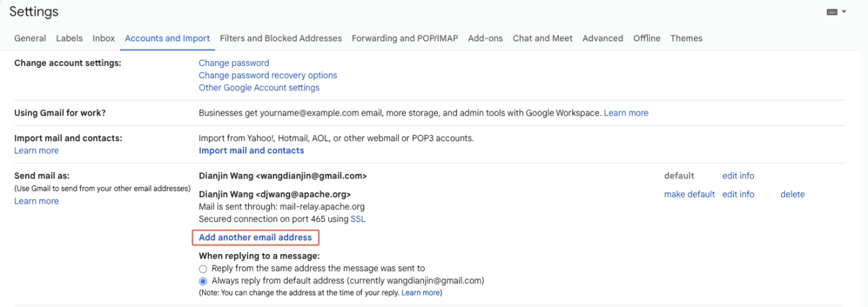The image size is (868, 307).
Task: Select 'Reply from the same address' option
Action: pyautogui.click(x=203, y=269)
